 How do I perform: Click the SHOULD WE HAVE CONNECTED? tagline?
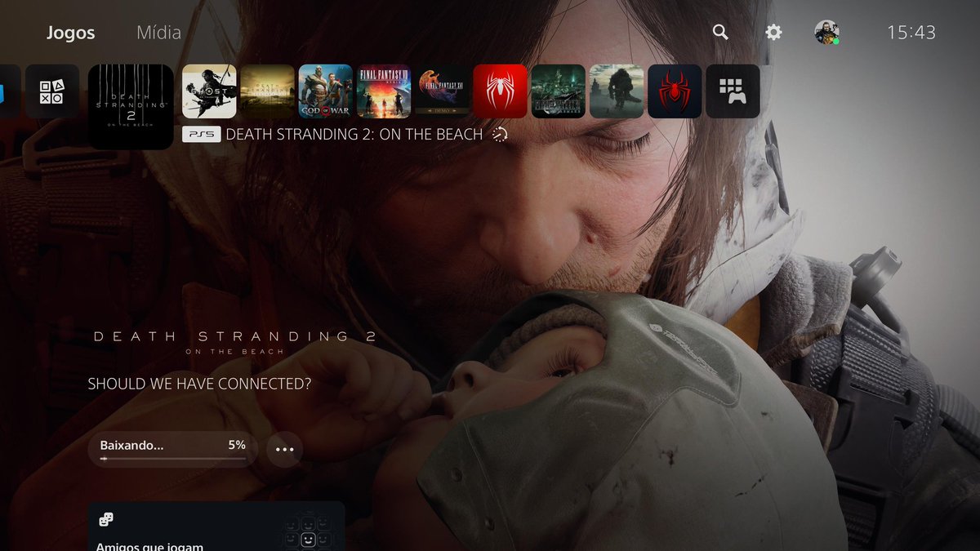pos(199,384)
